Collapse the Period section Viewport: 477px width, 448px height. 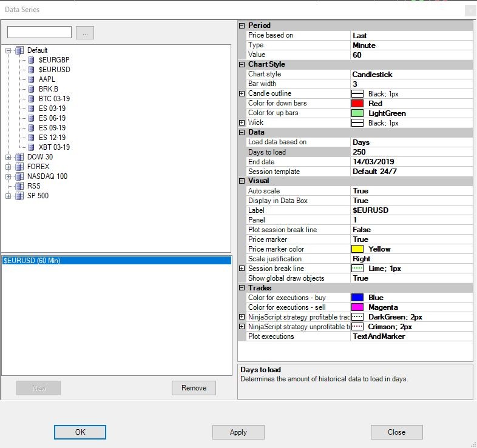[x=242, y=25]
